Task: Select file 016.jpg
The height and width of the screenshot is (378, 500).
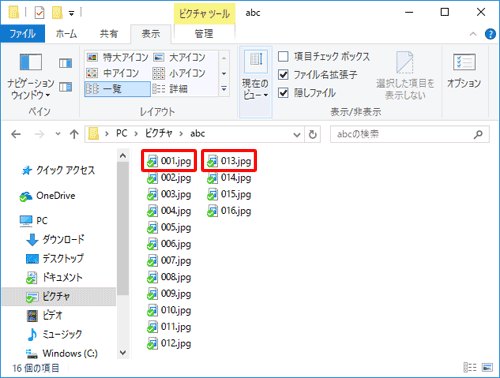Action: point(229,211)
